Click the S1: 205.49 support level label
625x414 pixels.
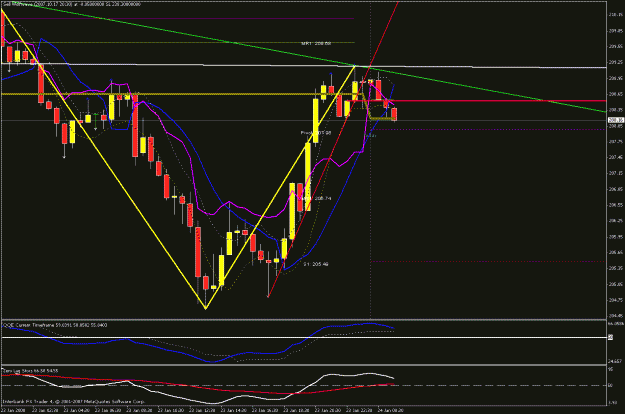[316, 264]
